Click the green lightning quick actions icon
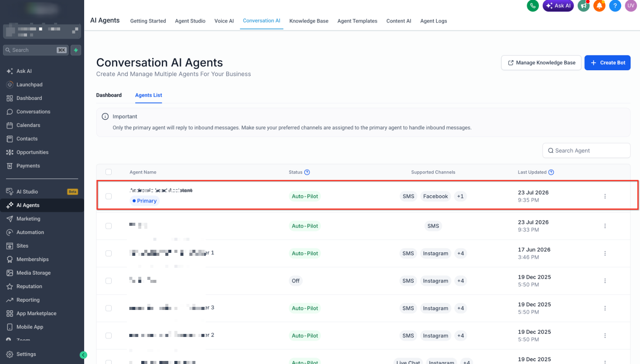 (76, 50)
